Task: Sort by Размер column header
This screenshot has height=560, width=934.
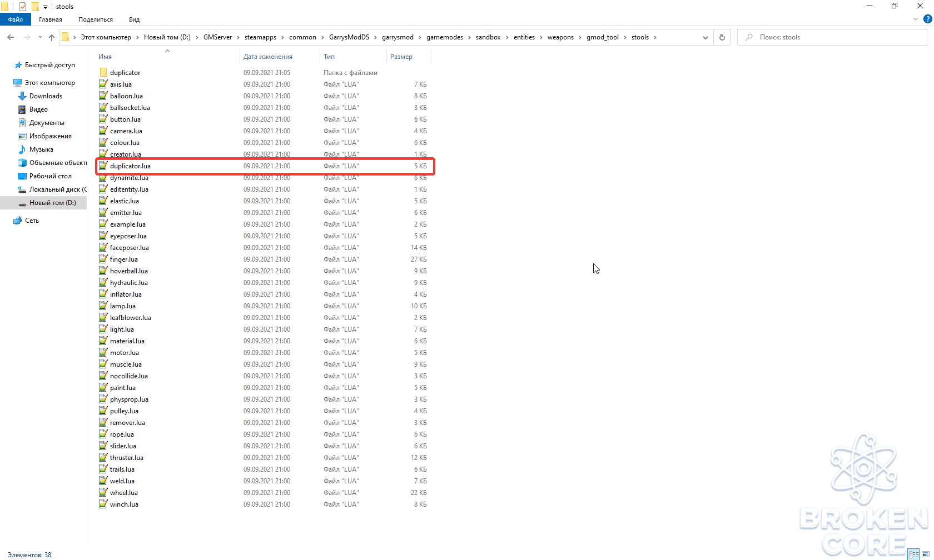Action: (401, 57)
